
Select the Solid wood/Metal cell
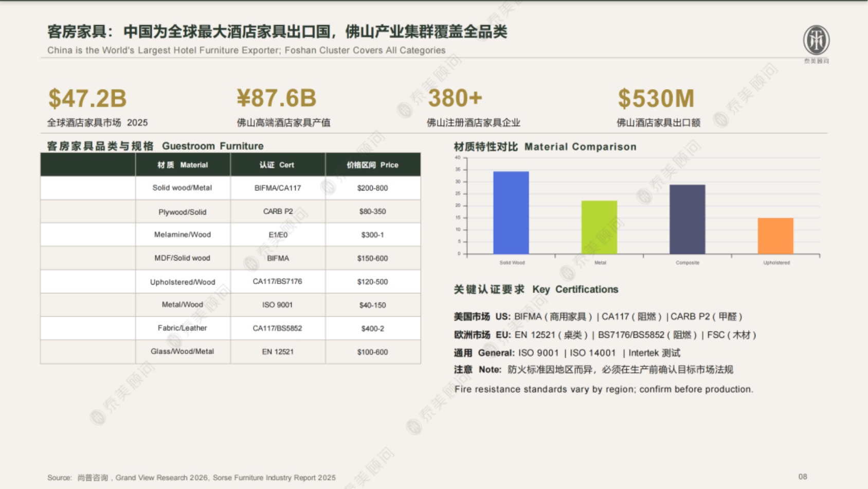(x=182, y=188)
